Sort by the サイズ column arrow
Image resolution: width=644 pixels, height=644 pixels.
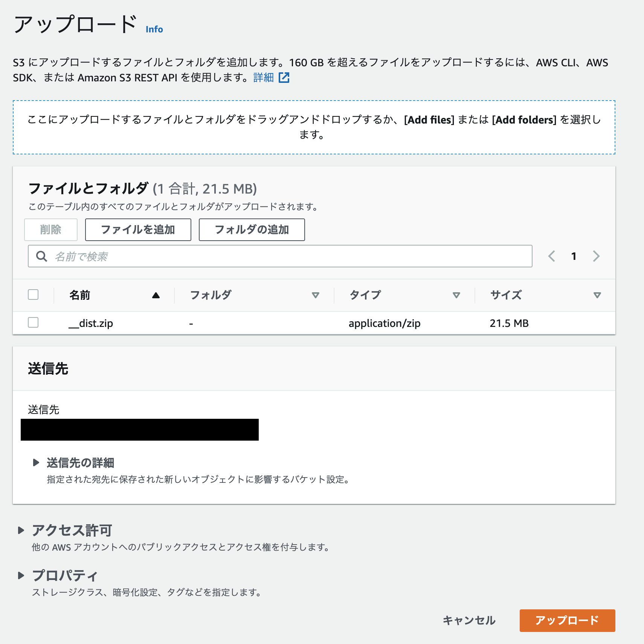pos(597,295)
